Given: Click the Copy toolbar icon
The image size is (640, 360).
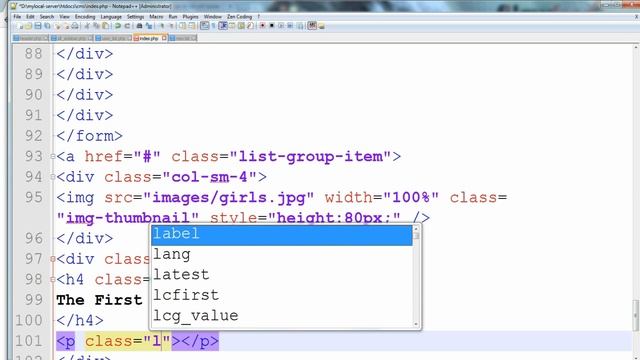Looking at the screenshot, I should 96,26.
